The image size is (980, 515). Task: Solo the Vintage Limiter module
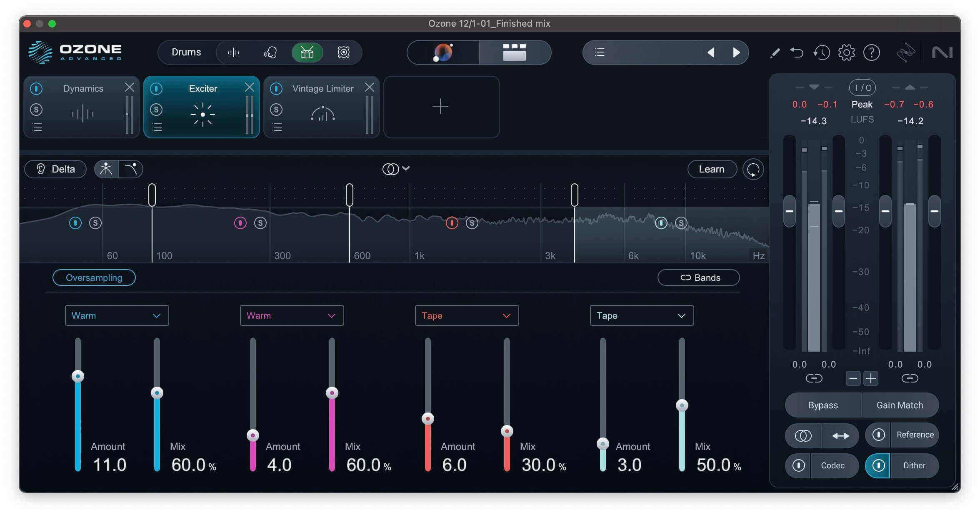[276, 110]
